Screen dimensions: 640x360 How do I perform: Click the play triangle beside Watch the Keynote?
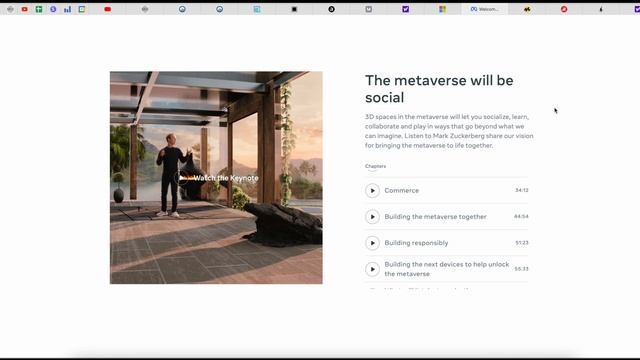click(x=182, y=178)
